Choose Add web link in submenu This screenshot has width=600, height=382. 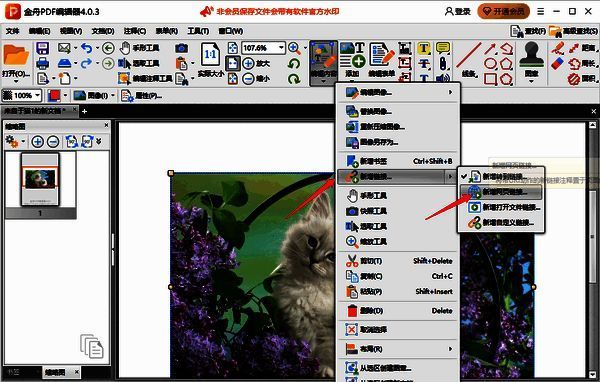501,192
